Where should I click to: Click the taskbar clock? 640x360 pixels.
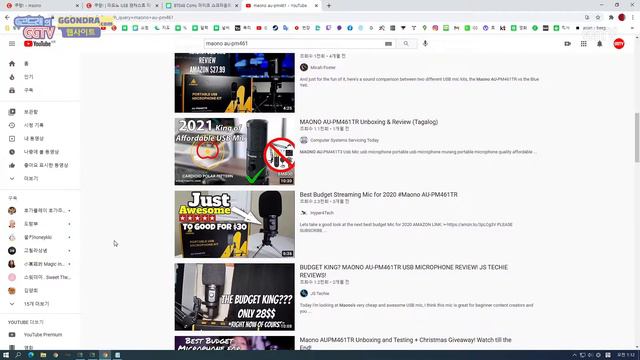tap(626, 356)
